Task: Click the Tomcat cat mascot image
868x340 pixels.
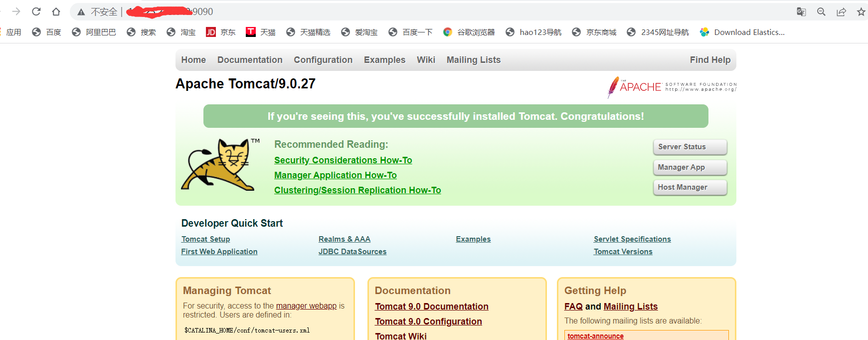Action: (220, 165)
